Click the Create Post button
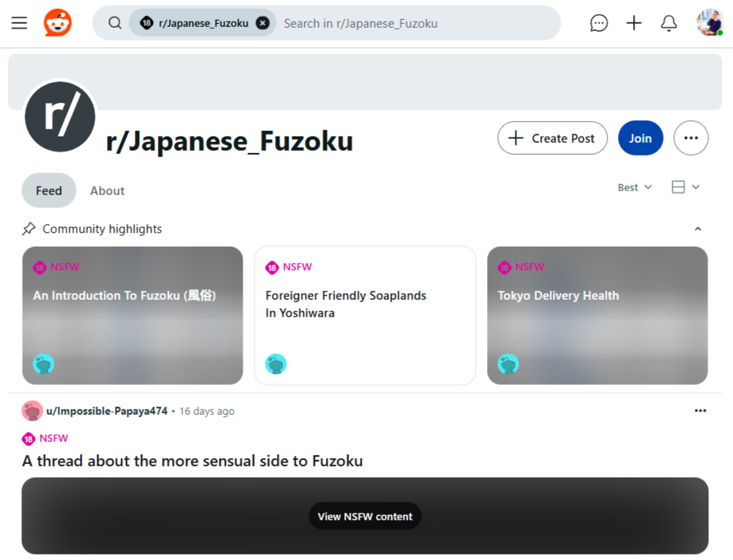The image size is (733, 560). click(553, 138)
